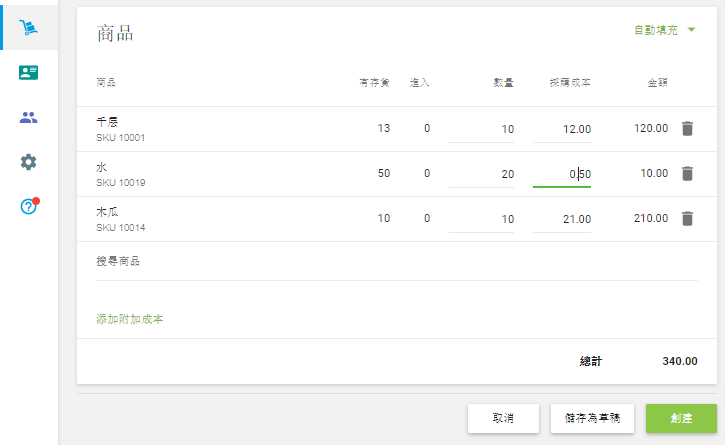This screenshot has width=725, height=445.
Task: Open the settings gear icon
Action: [28, 162]
